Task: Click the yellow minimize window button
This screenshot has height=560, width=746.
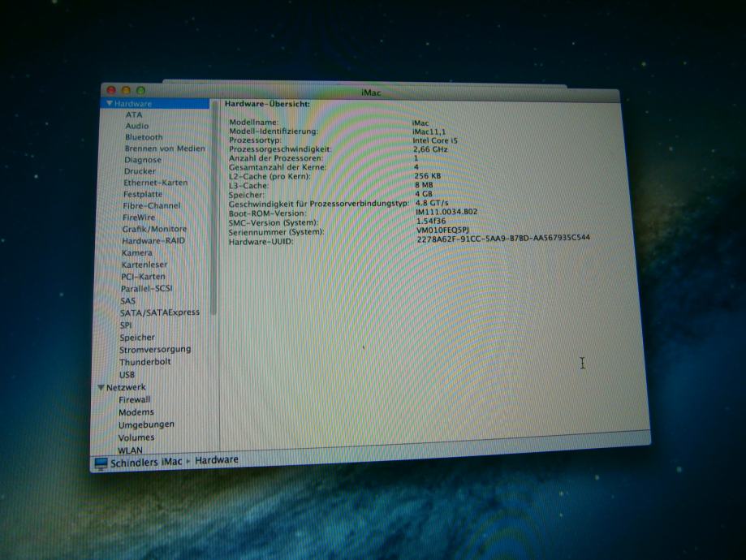Action: [126, 90]
